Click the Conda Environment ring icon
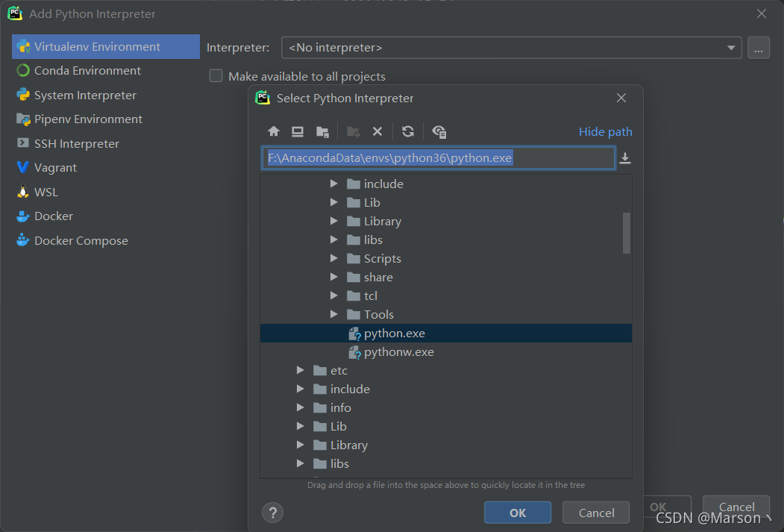This screenshot has width=784, height=532. tap(23, 70)
